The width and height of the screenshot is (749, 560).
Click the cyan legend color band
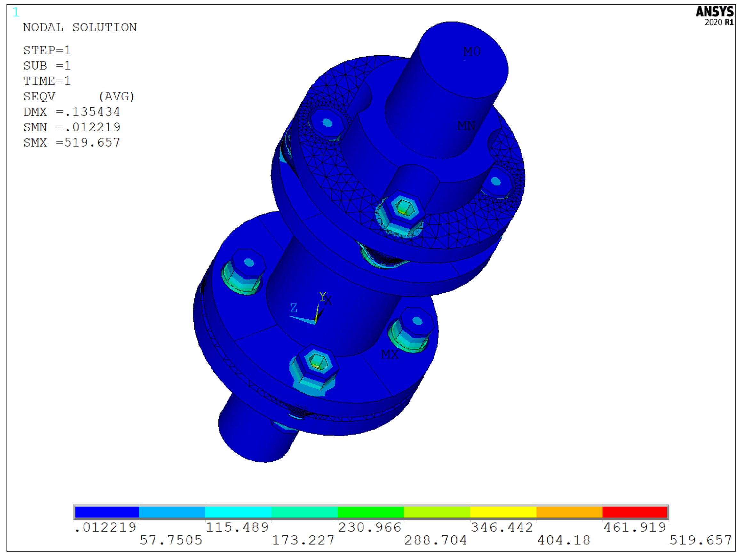[x=238, y=512]
